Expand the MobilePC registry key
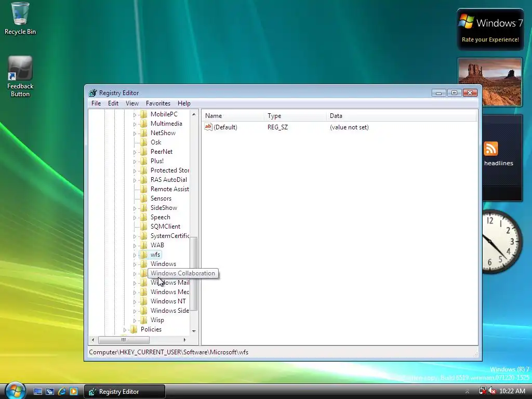Screen dimensions: 532x399 pos(135,115)
